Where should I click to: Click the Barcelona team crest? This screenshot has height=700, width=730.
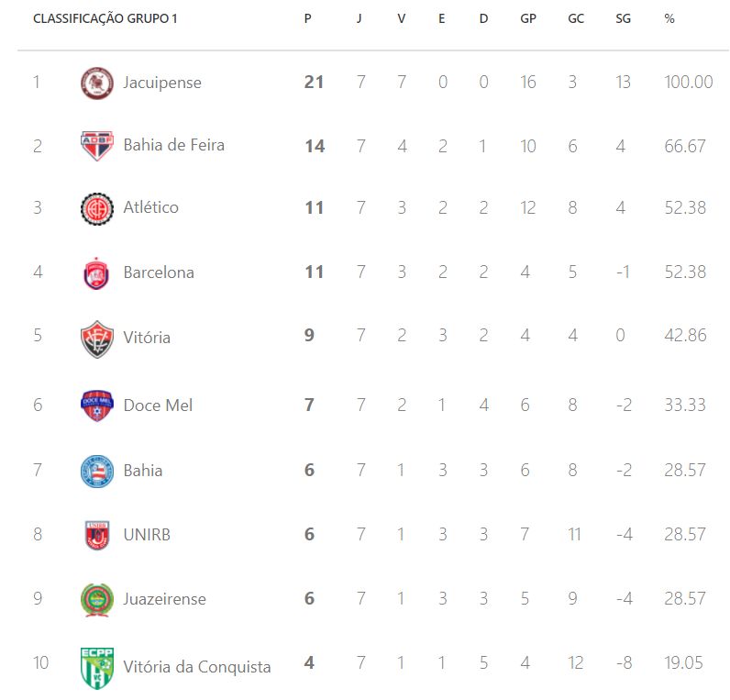(96, 272)
